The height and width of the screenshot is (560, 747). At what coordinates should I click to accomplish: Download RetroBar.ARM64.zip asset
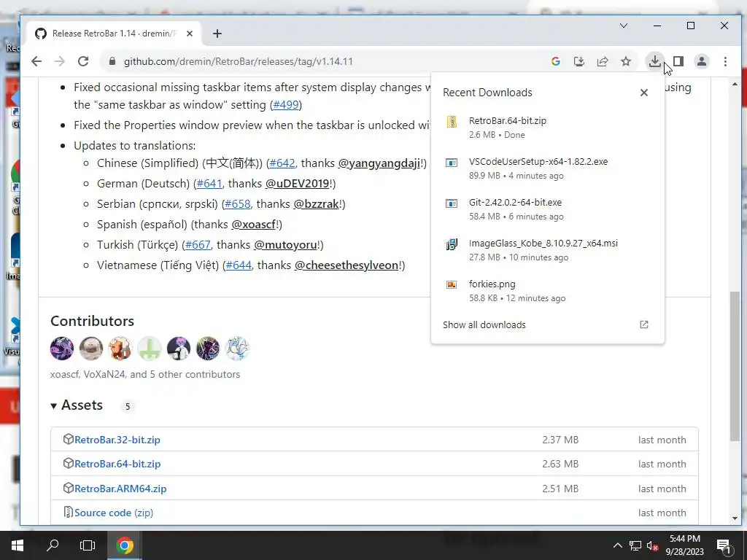(x=120, y=489)
